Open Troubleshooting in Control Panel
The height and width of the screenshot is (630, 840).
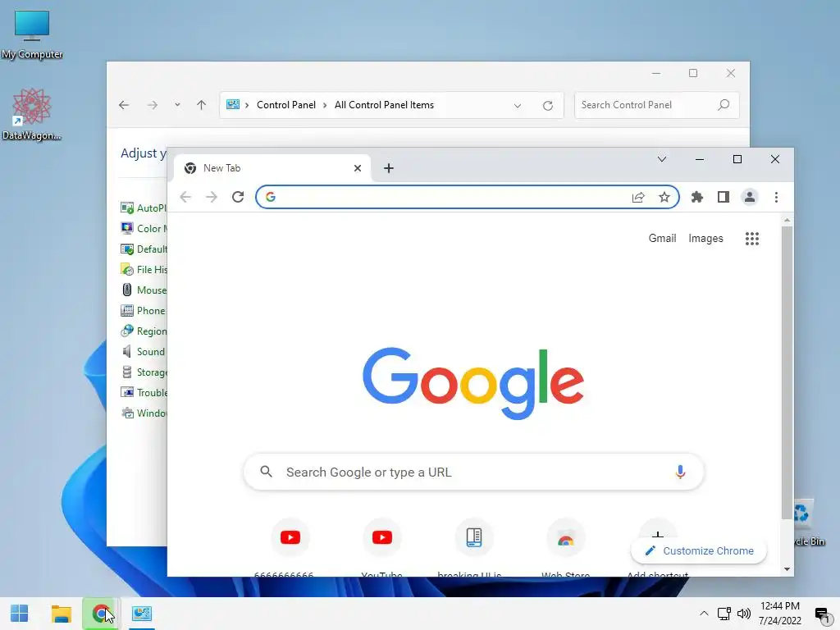[x=144, y=393]
